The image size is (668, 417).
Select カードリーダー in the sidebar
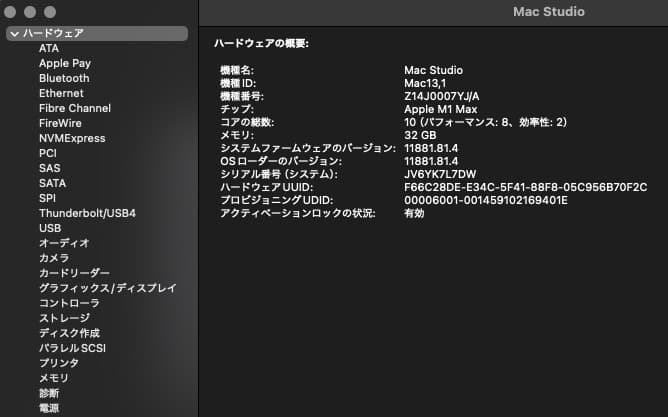(74, 273)
